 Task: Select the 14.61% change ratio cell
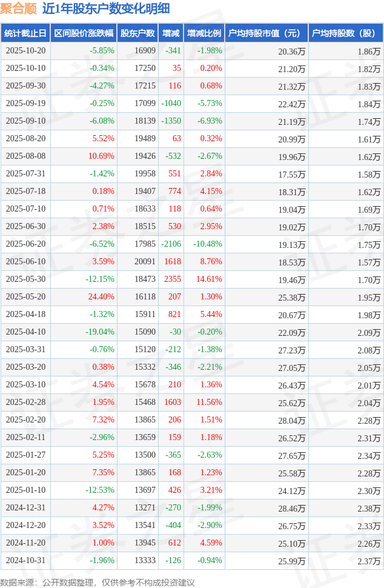click(x=209, y=279)
